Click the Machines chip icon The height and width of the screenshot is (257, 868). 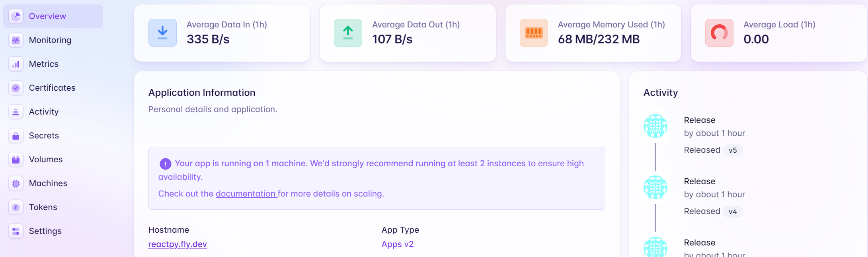[x=16, y=183]
